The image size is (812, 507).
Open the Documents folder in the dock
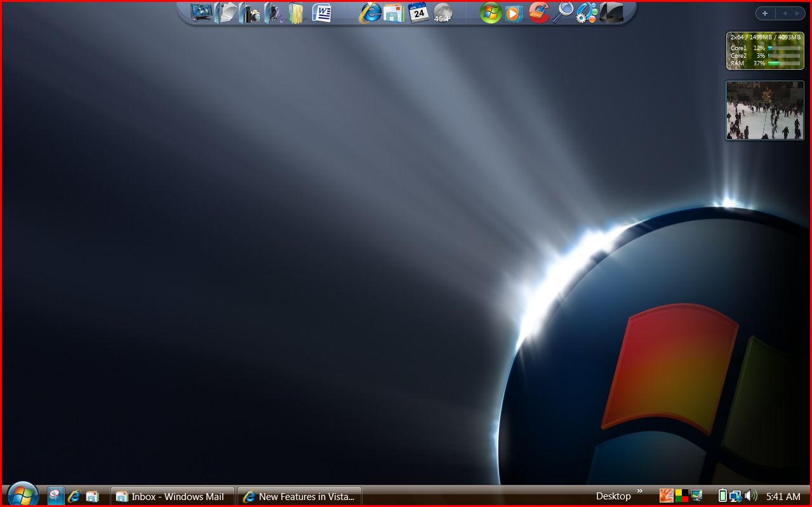click(x=225, y=13)
